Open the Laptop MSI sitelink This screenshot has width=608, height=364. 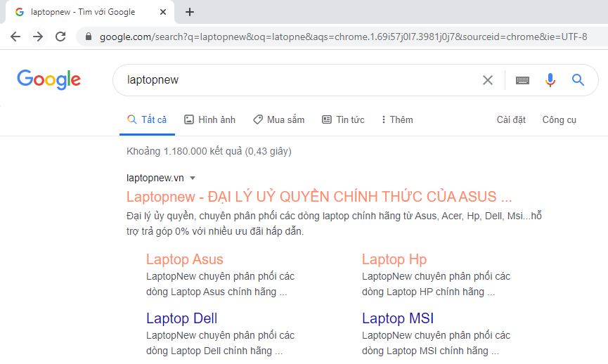tap(398, 318)
